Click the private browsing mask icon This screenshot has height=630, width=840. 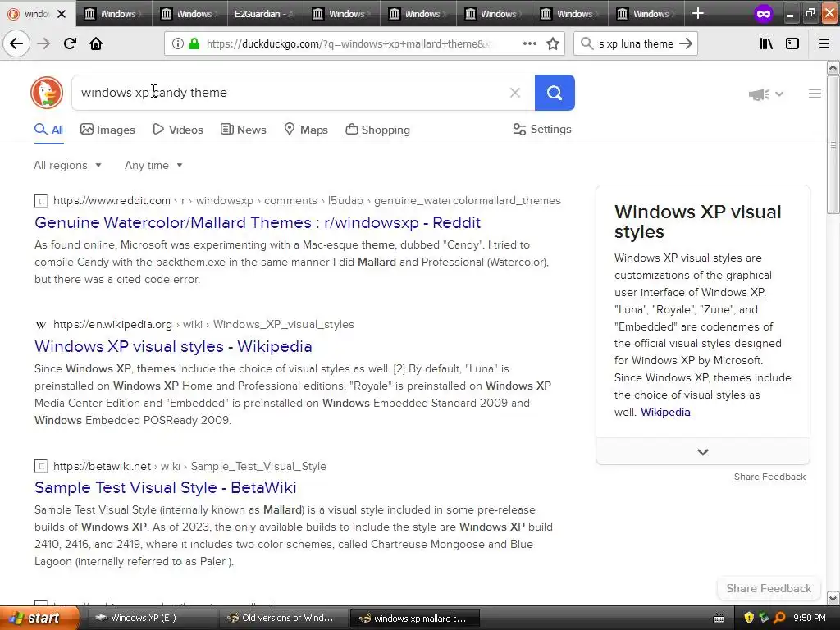[x=764, y=14]
